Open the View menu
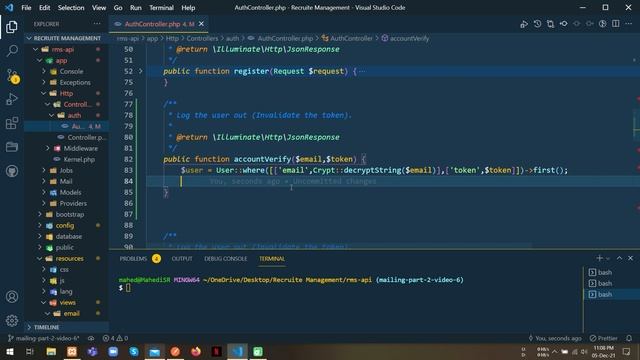The width and height of the screenshot is (640, 360). (99, 8)
